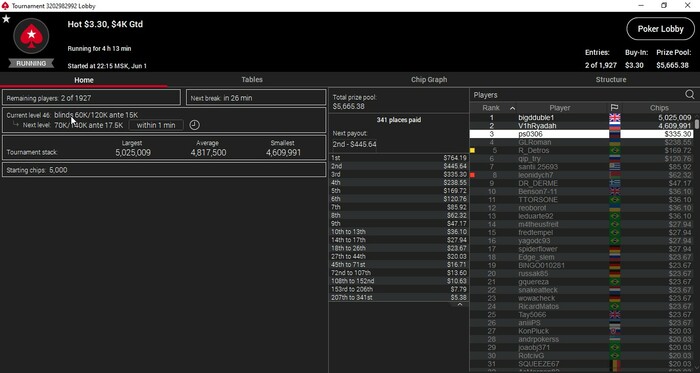Click the Average stack value 4,817,500

[208, 153]
